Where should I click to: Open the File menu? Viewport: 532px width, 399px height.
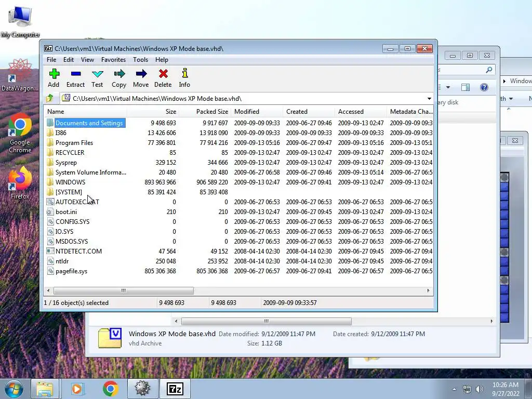click(x=51, y=60)
